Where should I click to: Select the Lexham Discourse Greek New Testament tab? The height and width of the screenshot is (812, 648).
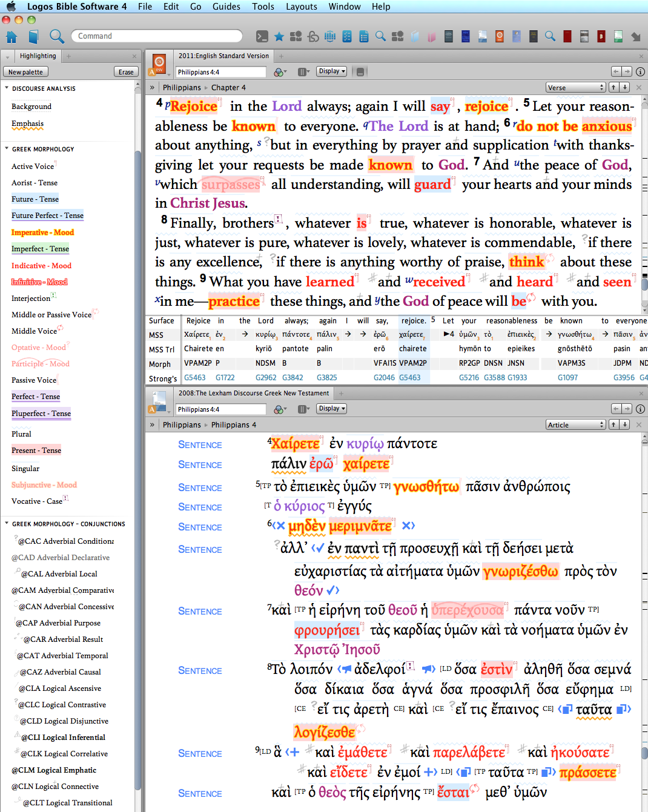click(x=253, y=393)
